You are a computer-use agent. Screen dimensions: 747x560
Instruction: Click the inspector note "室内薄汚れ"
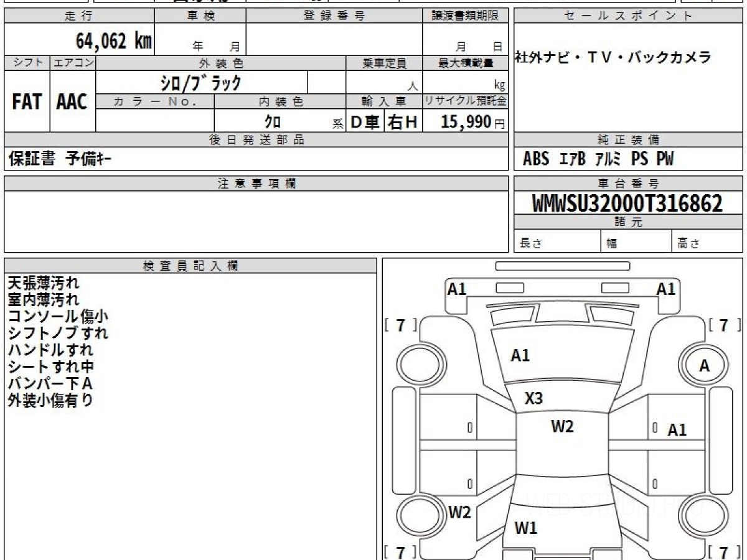click(44, 299)
